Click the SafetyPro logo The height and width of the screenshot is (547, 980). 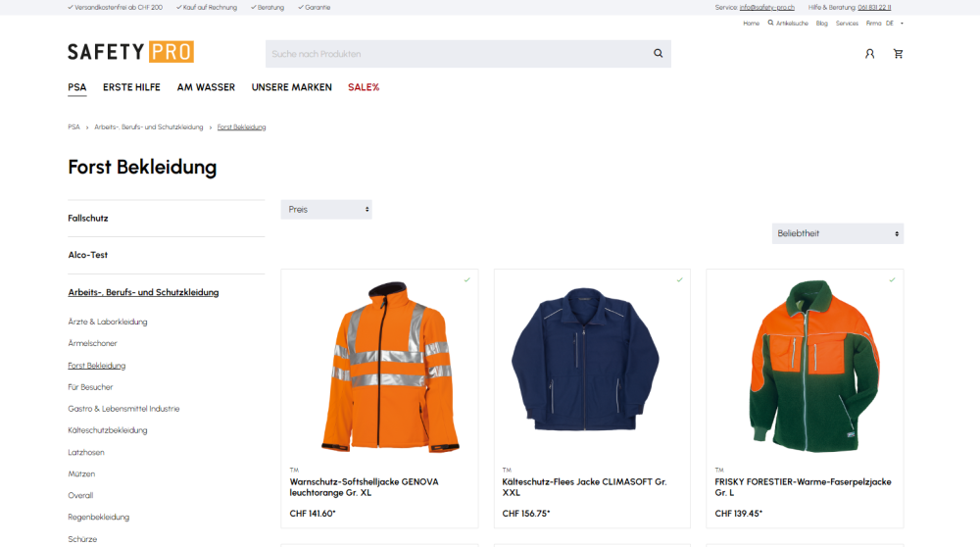(x=130, y=52)
